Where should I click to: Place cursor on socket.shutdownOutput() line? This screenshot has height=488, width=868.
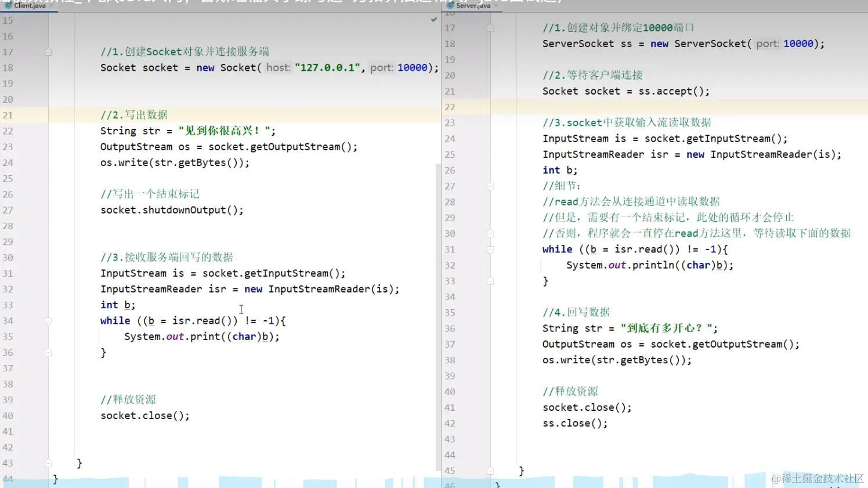tap(172, 210)
